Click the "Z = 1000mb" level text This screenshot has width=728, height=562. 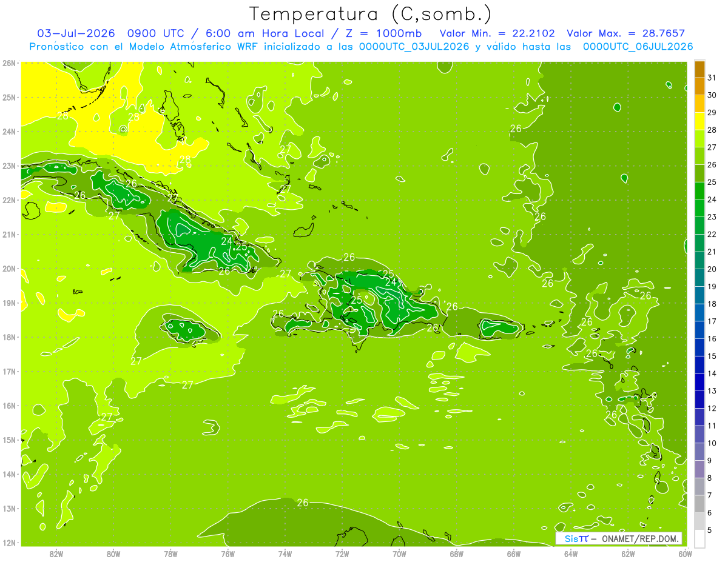[x=385, y=33]
